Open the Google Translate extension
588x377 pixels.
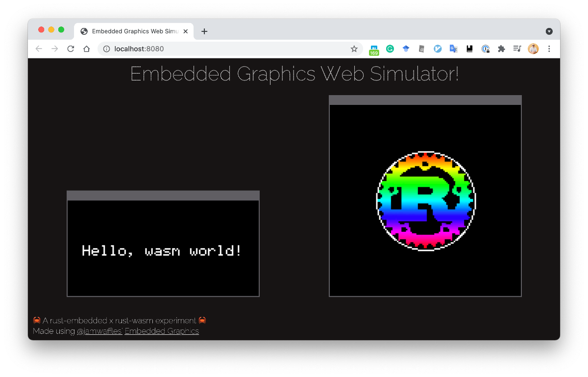(454, 49)
